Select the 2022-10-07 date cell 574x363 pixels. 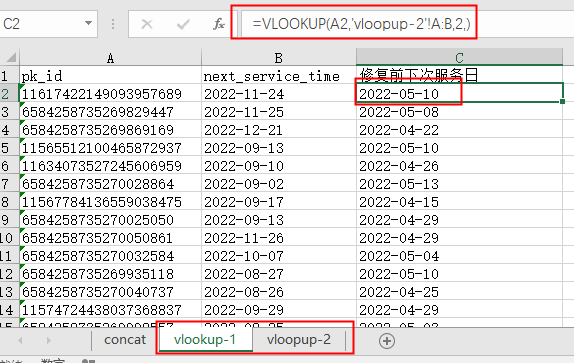pyautogui.click(x=279, y=255)
